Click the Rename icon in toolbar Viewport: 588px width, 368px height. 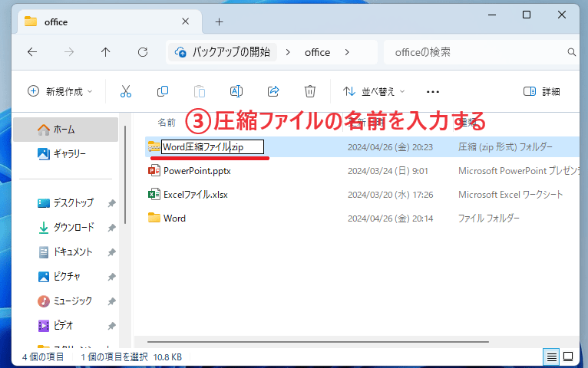click(x=236, y=91)
